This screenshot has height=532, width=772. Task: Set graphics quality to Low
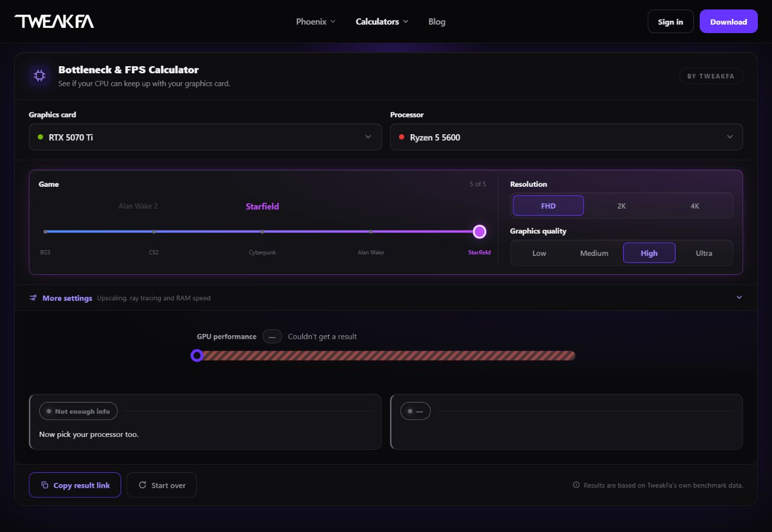point(539,253)
